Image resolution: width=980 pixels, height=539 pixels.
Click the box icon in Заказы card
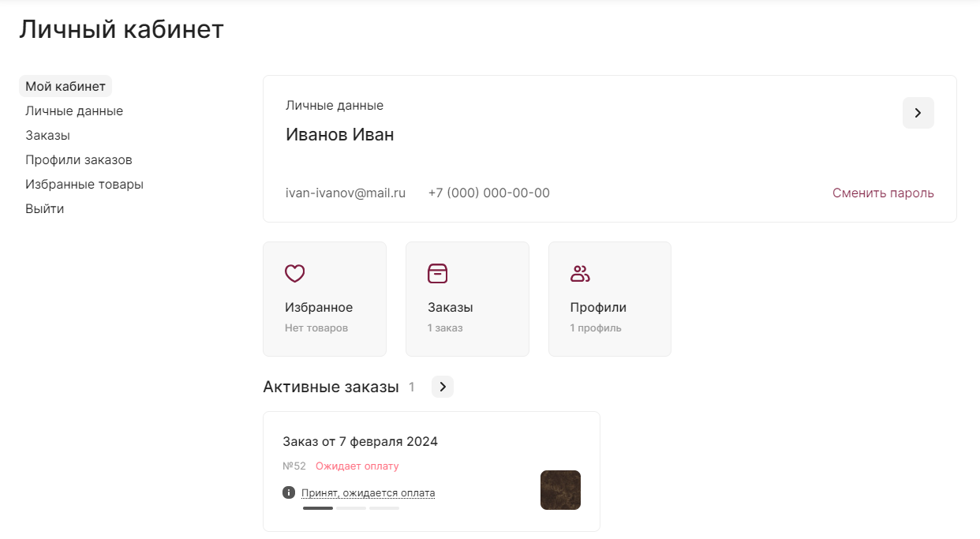(x=437, y=273)
